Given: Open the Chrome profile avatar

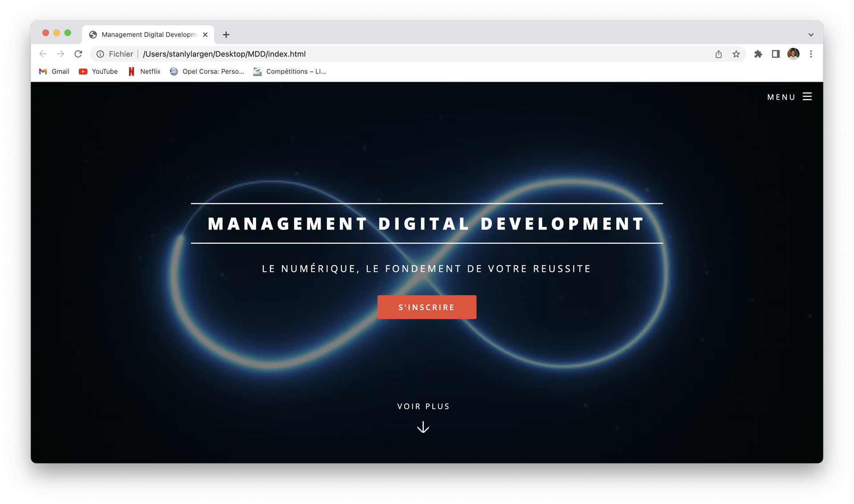Looking at the screenshot, I should pyautogui.click(x=793, y=54).
